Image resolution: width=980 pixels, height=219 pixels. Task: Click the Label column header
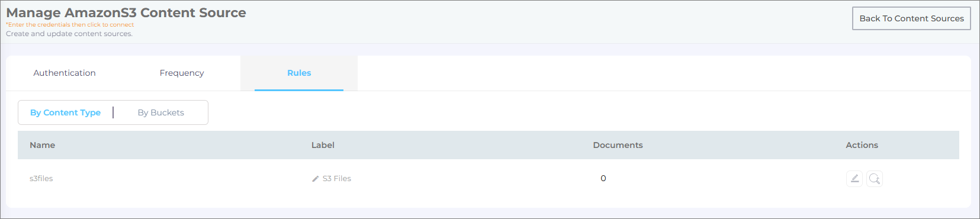(x=323, y=145)
